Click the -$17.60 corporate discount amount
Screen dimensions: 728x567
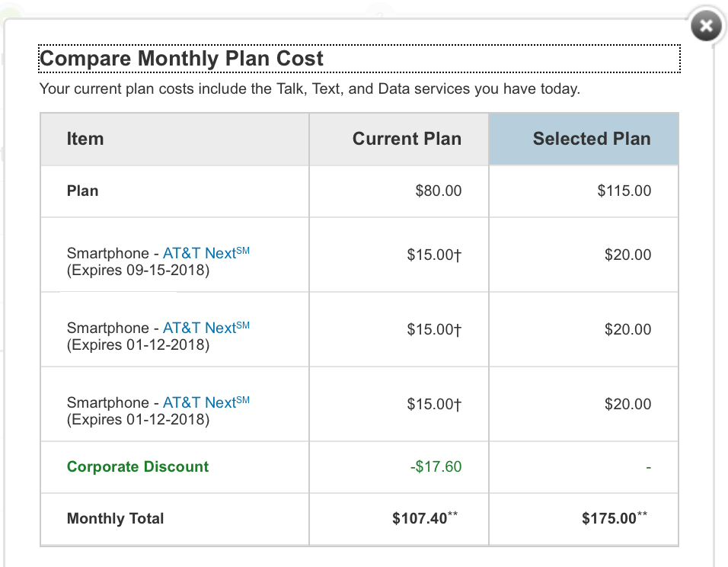pos(436,467)
